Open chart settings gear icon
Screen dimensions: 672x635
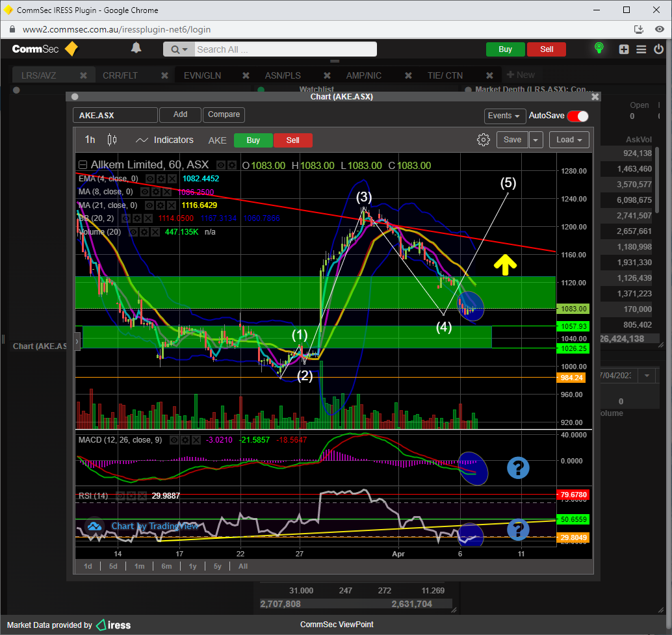483,140
